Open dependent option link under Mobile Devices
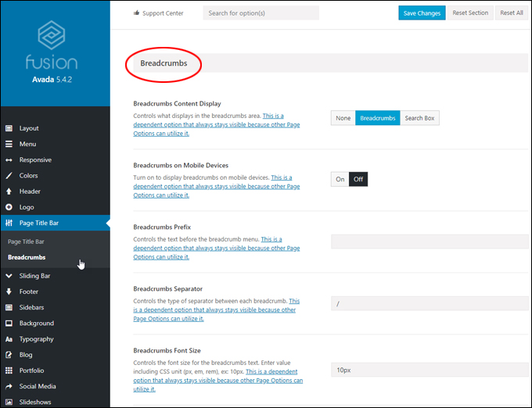 217,186
